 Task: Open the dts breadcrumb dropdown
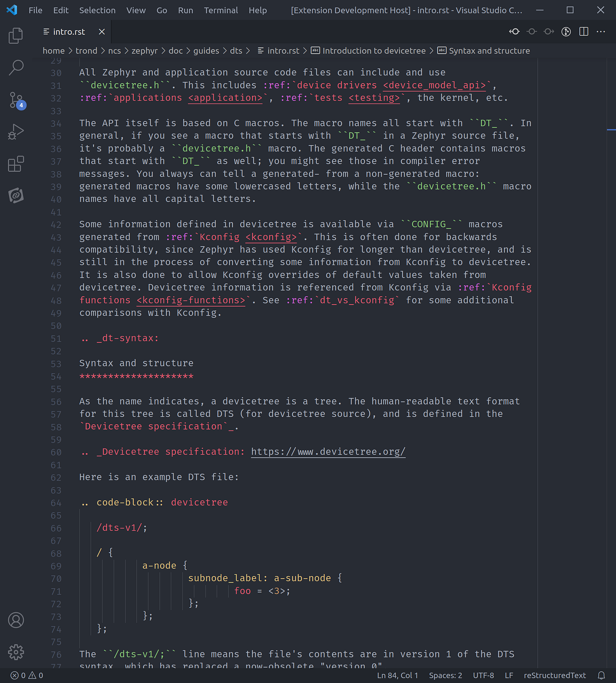tap(236, 51)
